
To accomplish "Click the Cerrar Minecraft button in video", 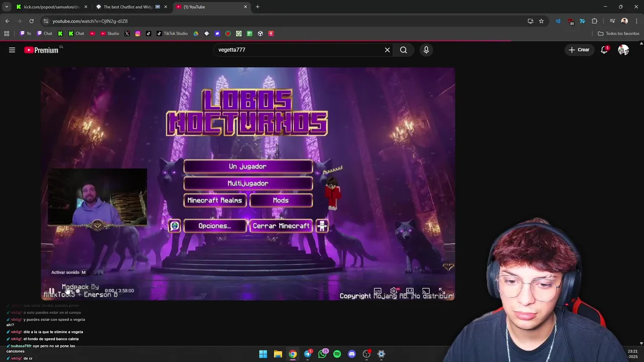I will (x=281, y=226).
